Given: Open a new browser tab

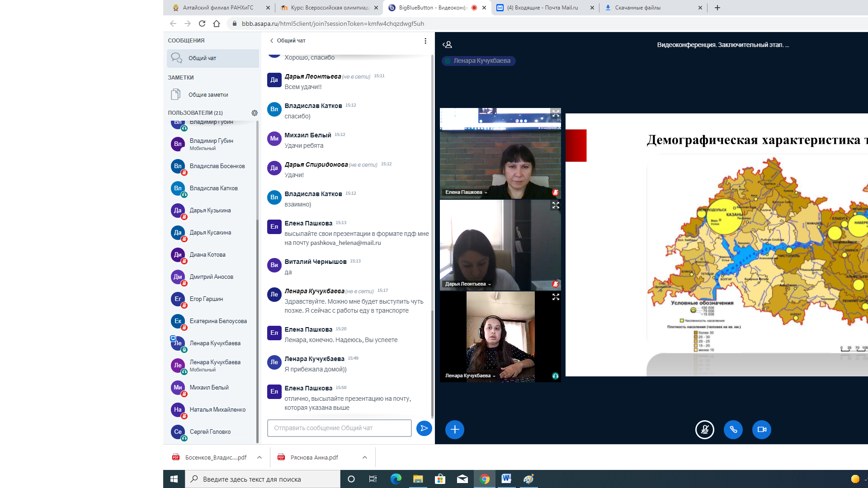Looking at the screenshot, I should point(717,8).
